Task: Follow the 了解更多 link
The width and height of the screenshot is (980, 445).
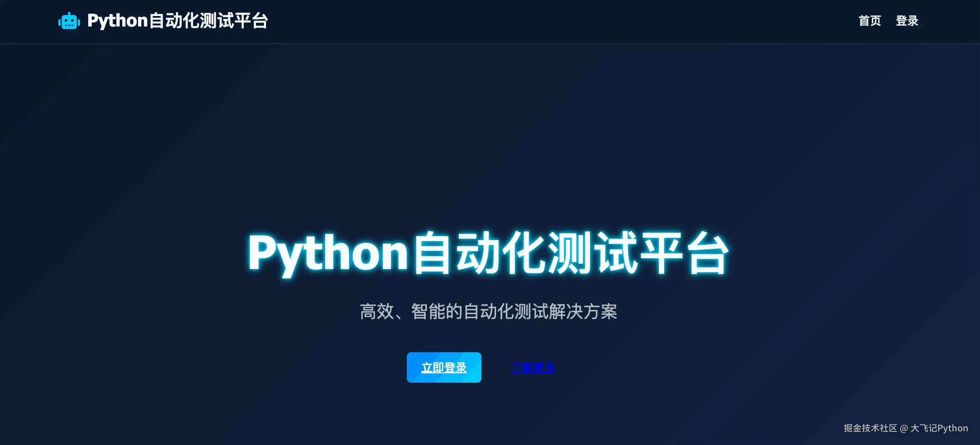Action: pos(533,367)
